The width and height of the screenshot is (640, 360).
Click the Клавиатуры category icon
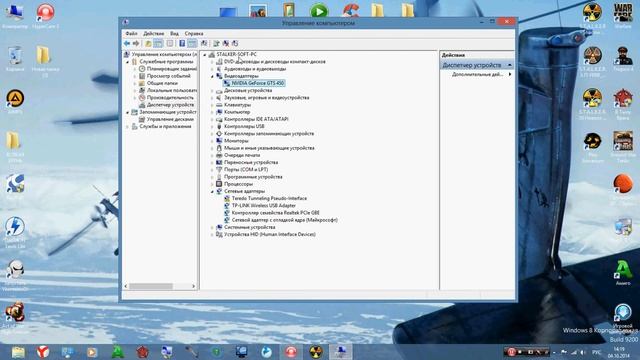[x=219, y=105]
